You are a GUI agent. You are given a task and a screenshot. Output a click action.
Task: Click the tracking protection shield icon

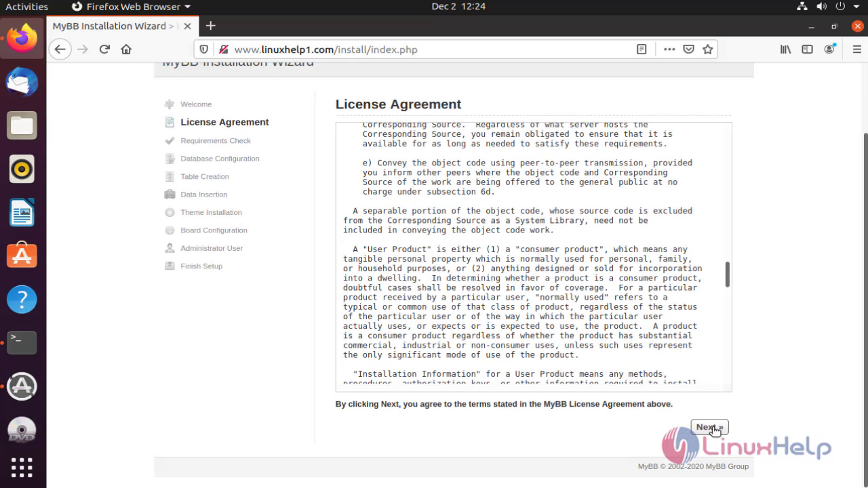coord(204,49)
